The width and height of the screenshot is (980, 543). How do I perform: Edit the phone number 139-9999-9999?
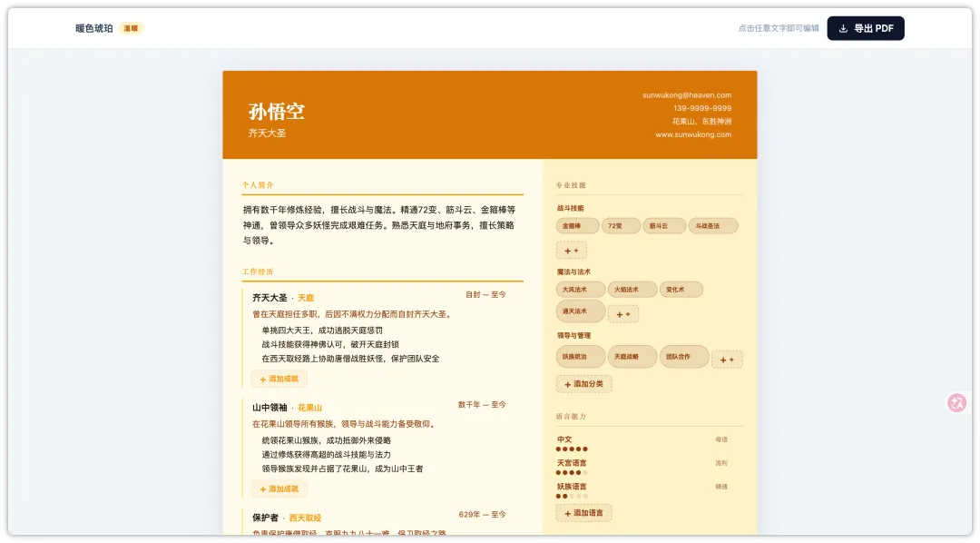pyautogui.click(x=701, y=108)
